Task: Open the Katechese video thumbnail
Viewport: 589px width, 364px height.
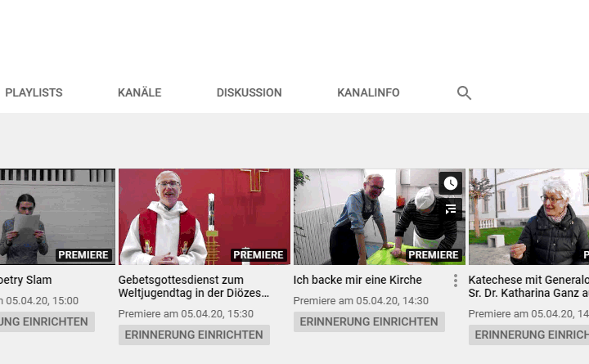Action: tap(529, 217)
